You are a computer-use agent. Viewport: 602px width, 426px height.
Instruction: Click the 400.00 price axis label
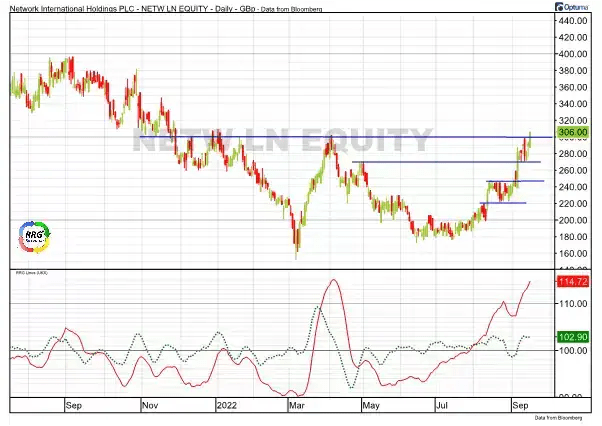[x=573, y=54]
